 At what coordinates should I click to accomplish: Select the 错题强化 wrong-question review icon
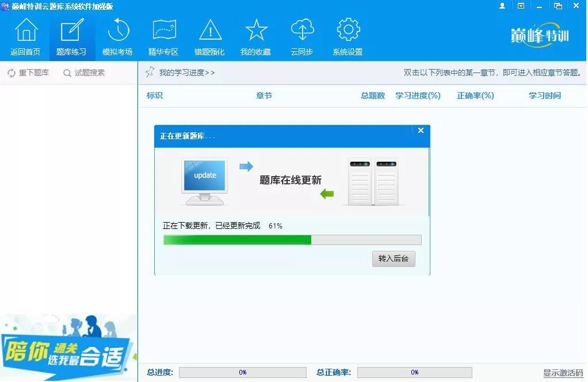tap(210, 36)
